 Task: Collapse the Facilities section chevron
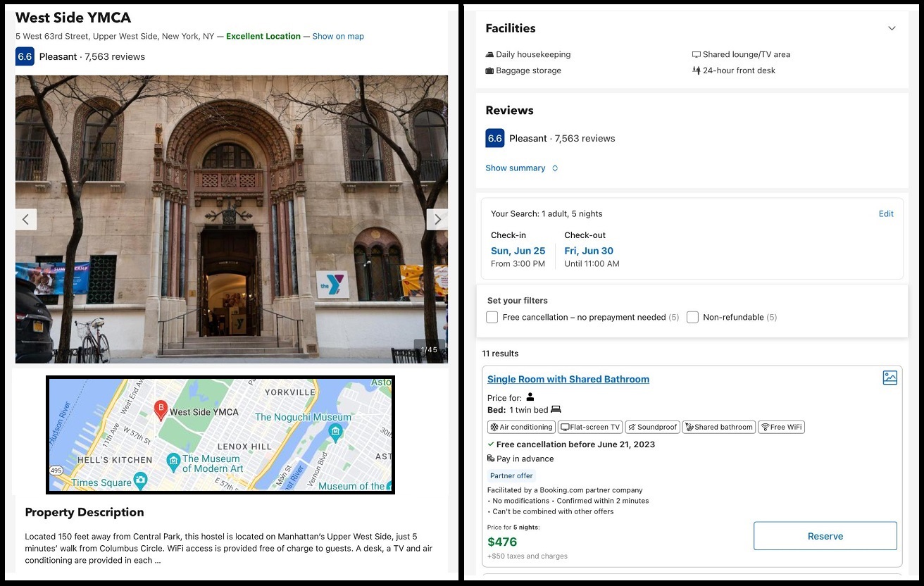(x=892, y=28)
